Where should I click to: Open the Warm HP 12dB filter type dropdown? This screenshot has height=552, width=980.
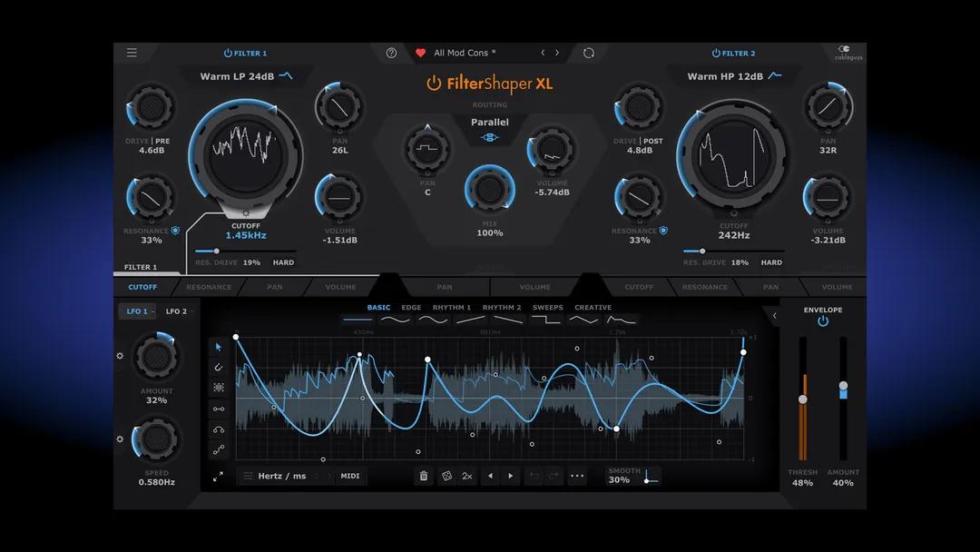[733, 76]
